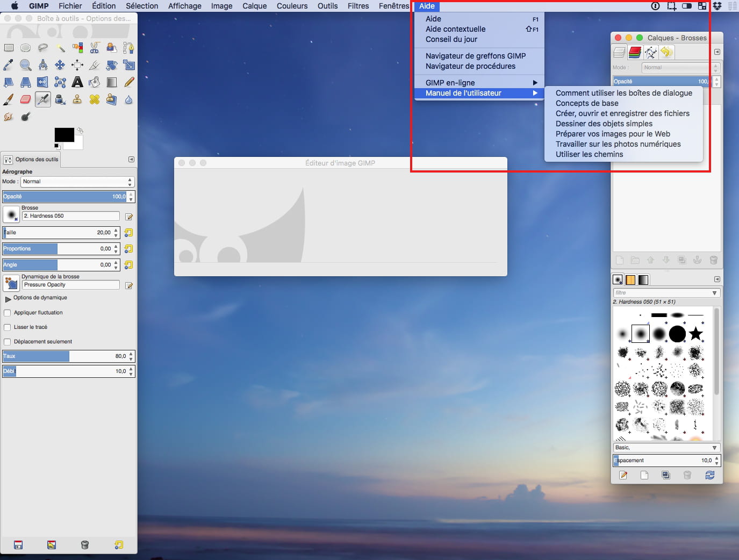
Task: Refresh brushes with the blue arrows button
Action: [x=710, y=475]
